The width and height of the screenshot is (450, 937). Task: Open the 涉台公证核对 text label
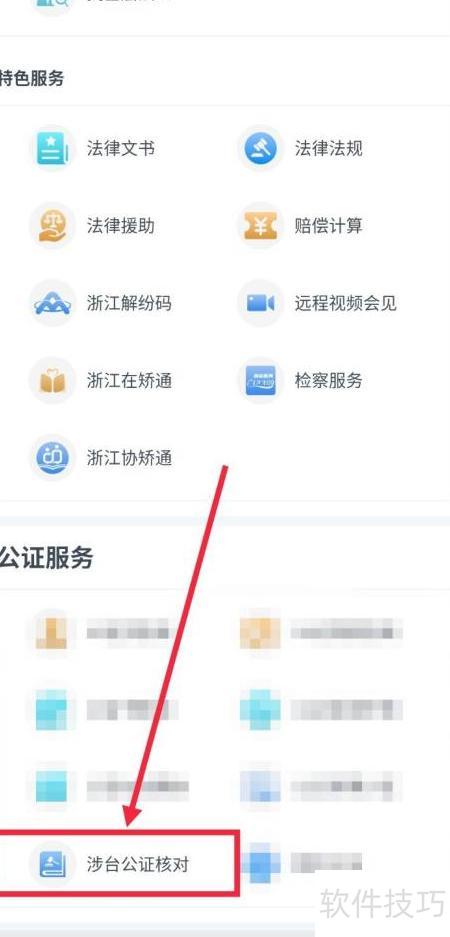138,864
